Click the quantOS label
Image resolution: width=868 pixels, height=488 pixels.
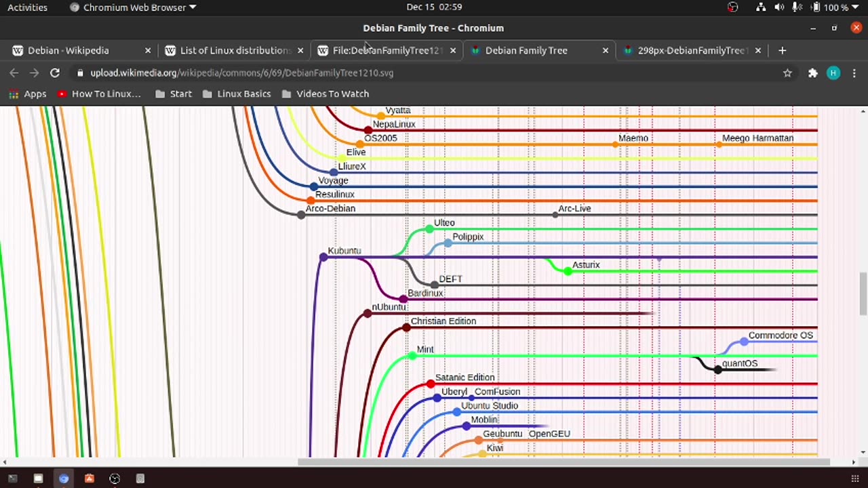[740, 363]
